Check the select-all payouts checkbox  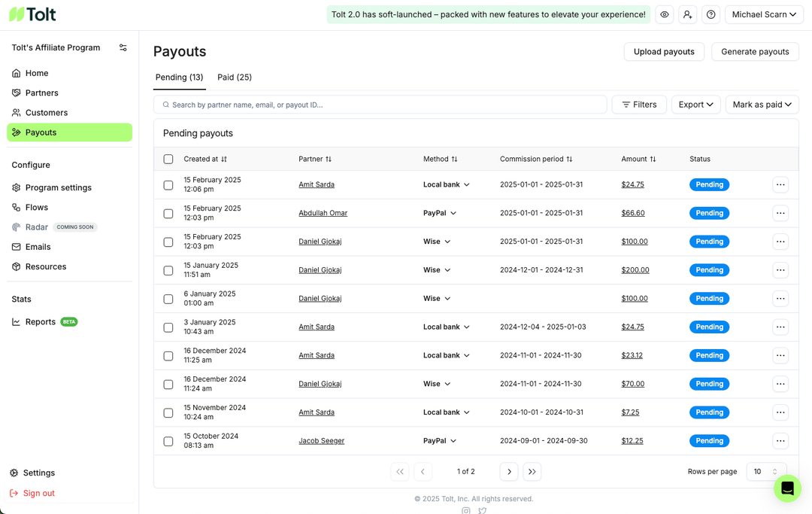[x=168, y=159]
